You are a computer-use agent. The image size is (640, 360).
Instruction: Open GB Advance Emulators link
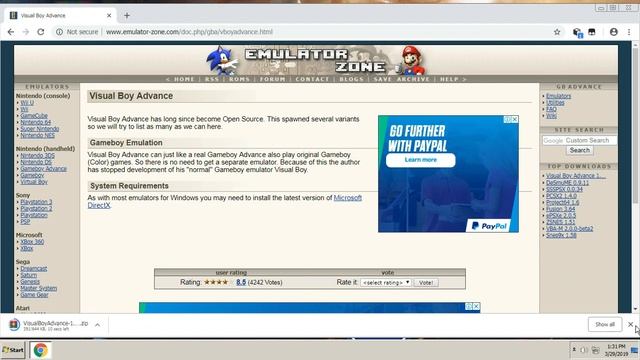coord(558,96)
